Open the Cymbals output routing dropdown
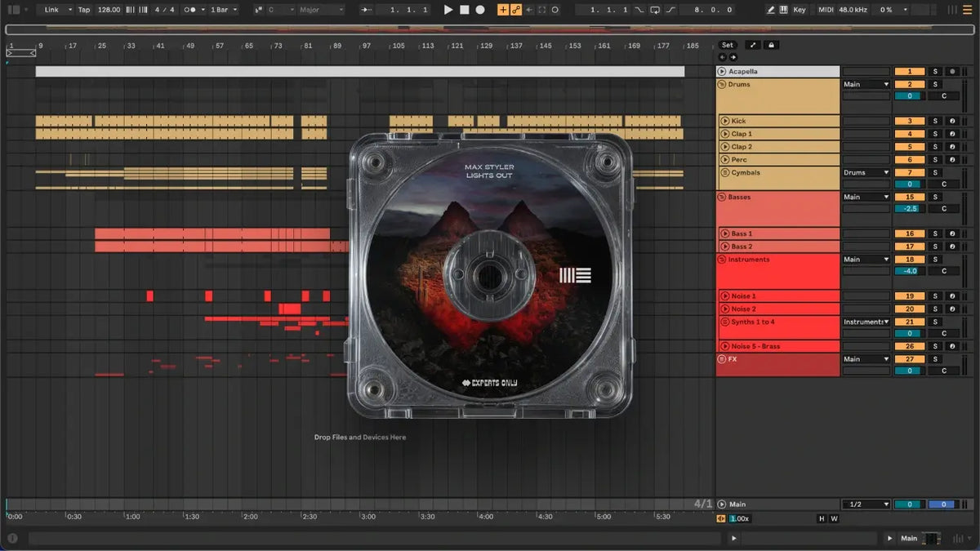980x551 pixels. [866, 172]
